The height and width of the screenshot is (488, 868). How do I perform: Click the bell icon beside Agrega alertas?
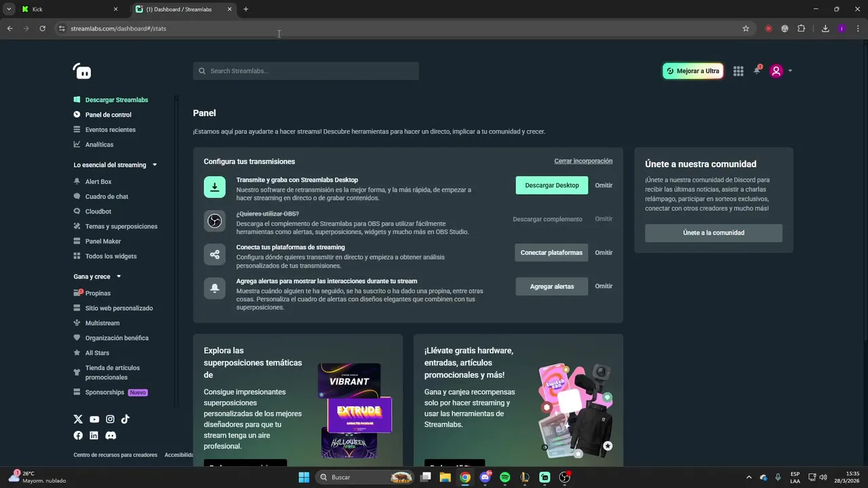pos(215,288)
